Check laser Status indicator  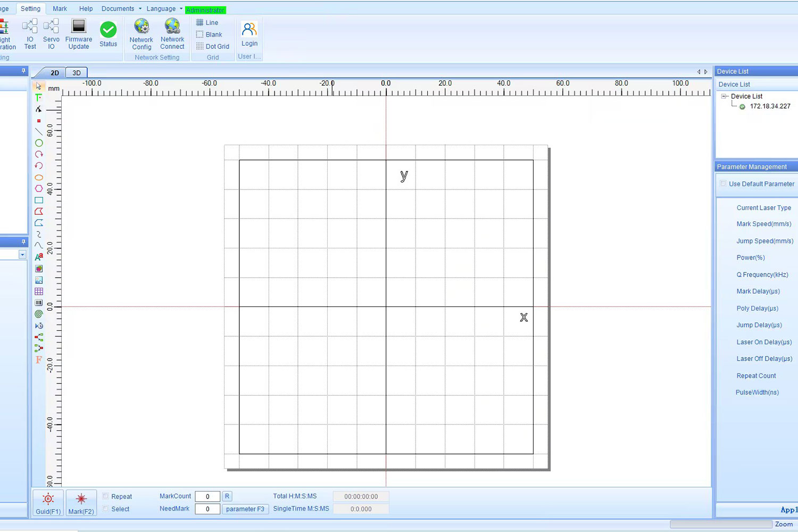coord(108,32)
